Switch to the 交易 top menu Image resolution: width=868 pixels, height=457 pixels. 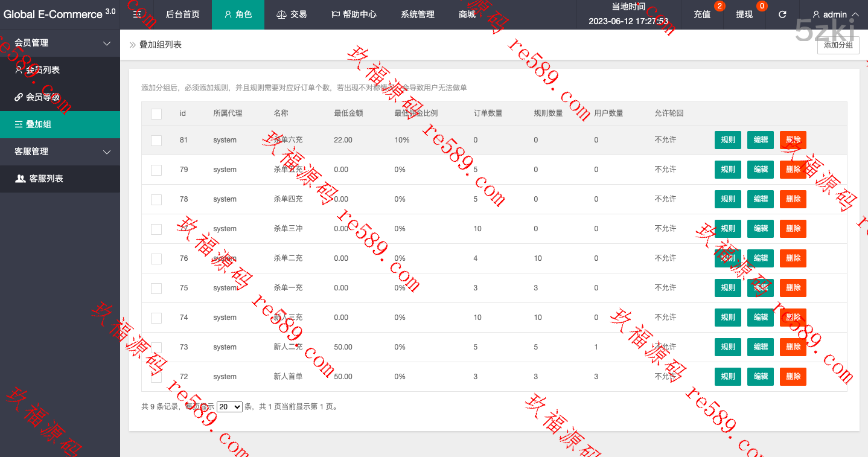pos(292,14)
